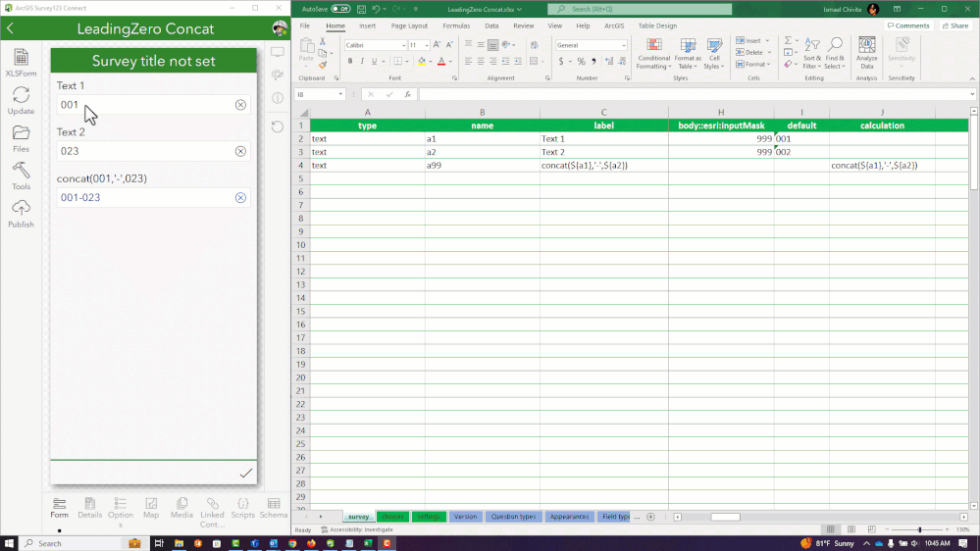This screenshot has height=551, width=980.
Task: Open Format as Table dropdown
Action: 688,53
